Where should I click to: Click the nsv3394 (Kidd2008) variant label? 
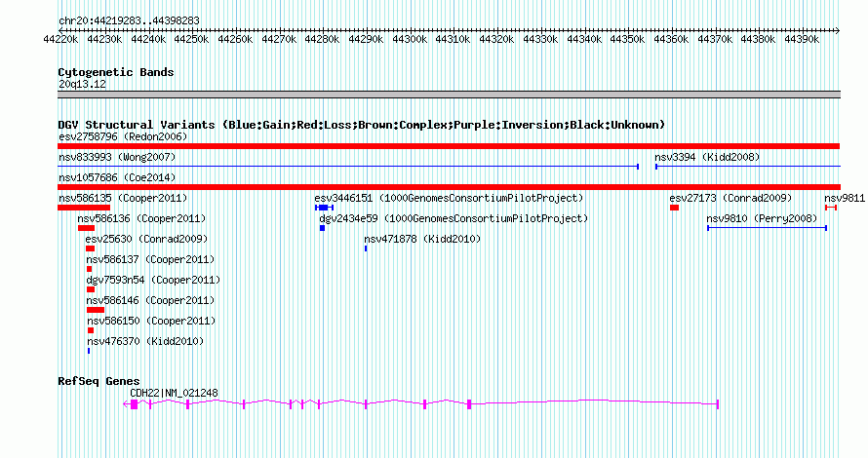pyautogui.click(x=707, y=157)
